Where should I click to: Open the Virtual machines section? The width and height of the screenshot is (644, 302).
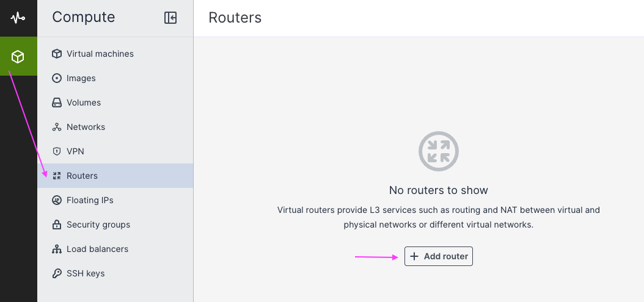[x=100, y=54]
